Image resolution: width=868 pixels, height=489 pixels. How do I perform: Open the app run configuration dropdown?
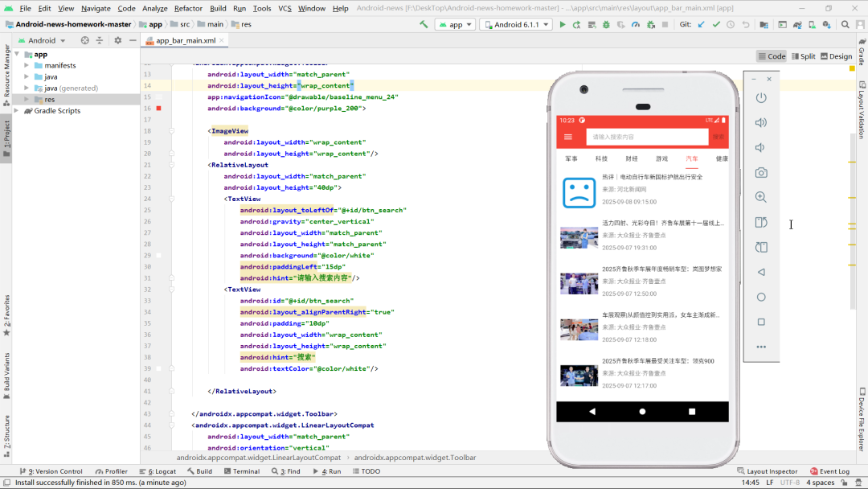[x=456, y=24]
